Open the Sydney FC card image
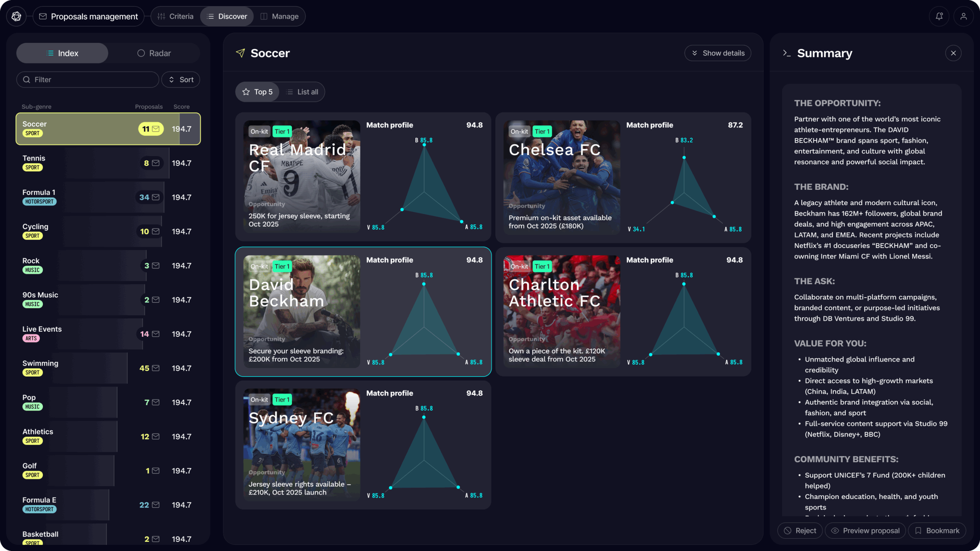 (x=302, y=445)
